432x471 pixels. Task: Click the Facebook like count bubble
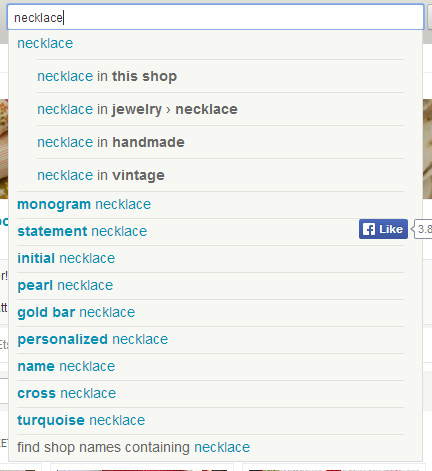coord(423,229)
